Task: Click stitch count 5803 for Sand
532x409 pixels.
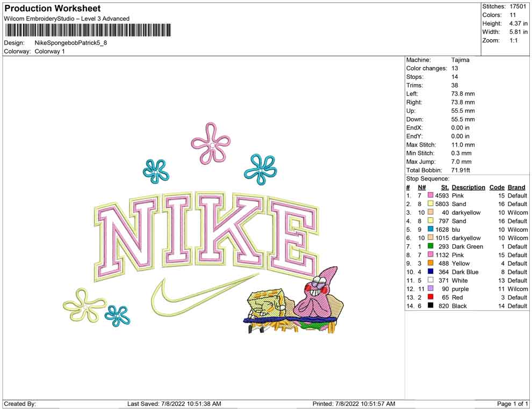Action: [442, 204]
